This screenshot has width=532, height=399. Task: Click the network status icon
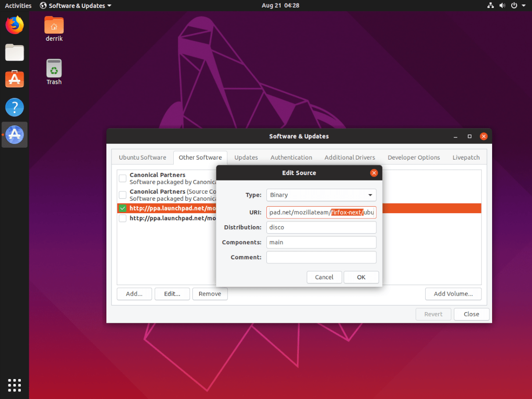tap(491, 6)
